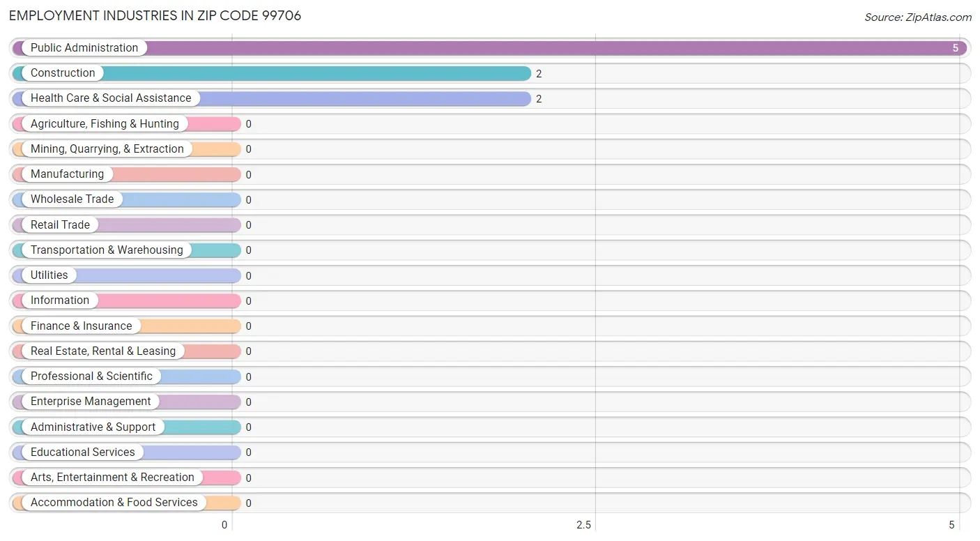Click the Real Estate, Rental & Leasing label
The image size is (980, 541).
103,351
